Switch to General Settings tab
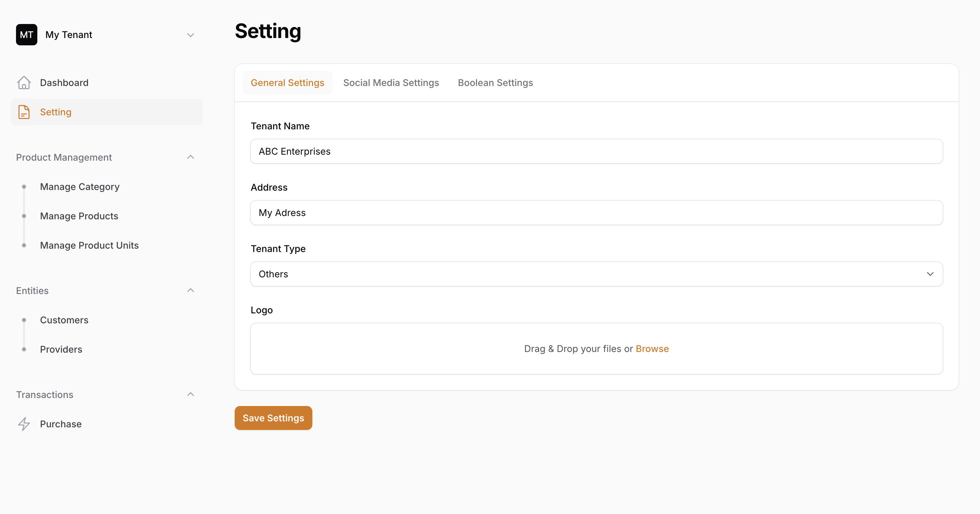The height and width of the screenshot is (514, 980). (288, 83)
